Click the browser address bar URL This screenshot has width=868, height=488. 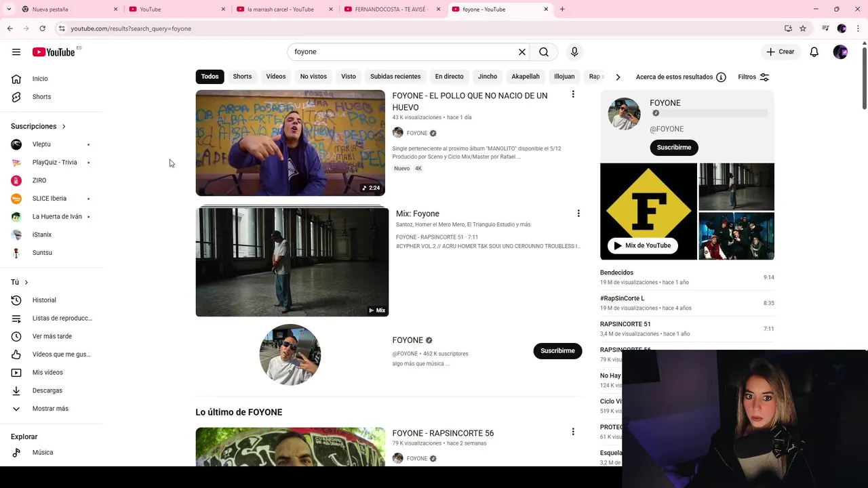click(131, 28)
